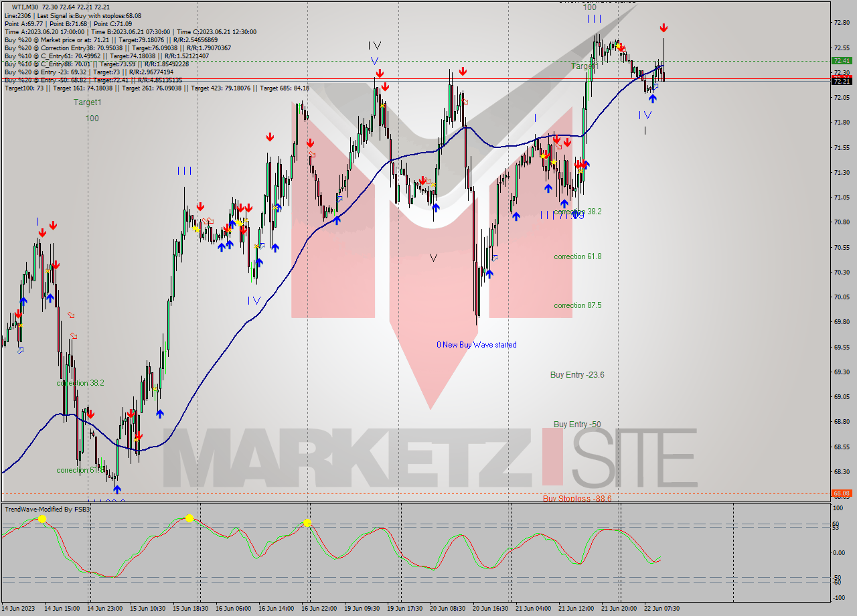Click the 'Buy %10 @ C_Entry88: 70.01' line

47,64
